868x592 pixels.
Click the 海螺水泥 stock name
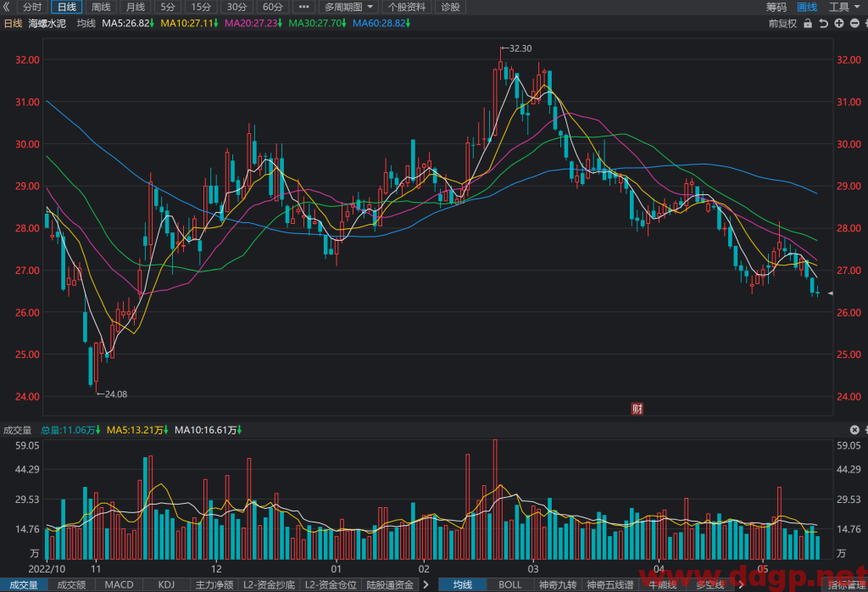pyautogui.click(x=47, y=23)
